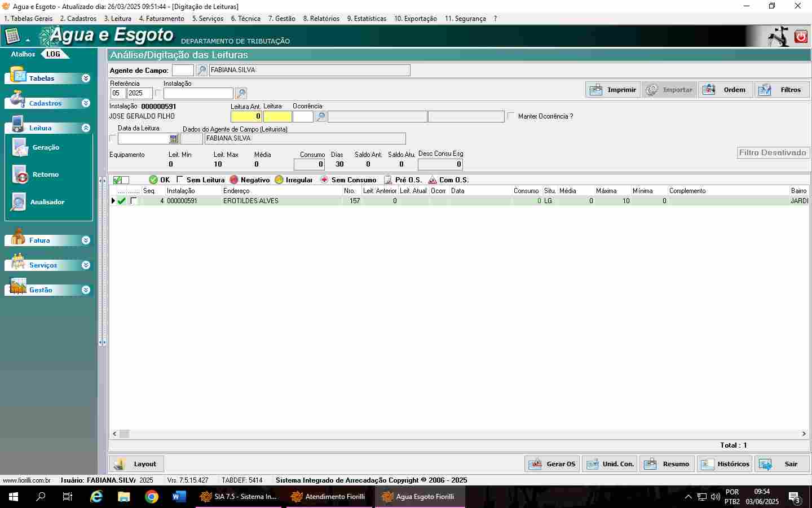The width and height of the screenshot is (812, 508).
Task: Search Agente de Campo with magnifier icon
Action: click(201, 71)
